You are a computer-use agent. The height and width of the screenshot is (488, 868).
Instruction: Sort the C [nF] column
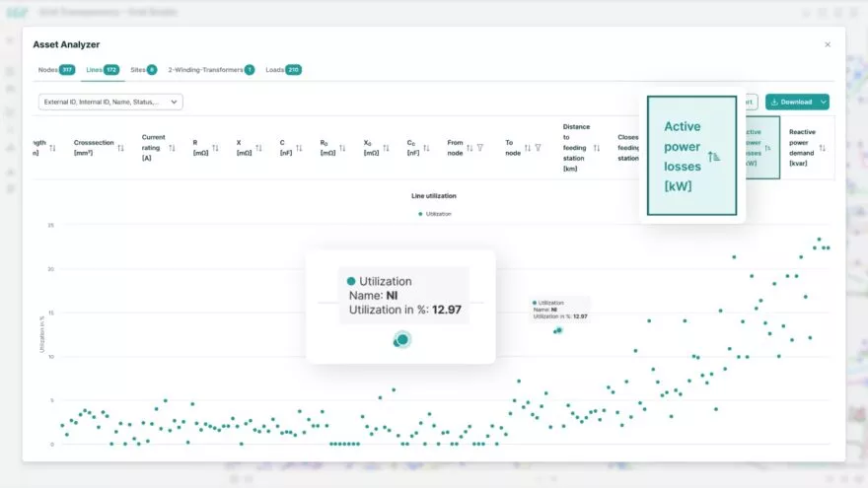[x=301, y=148]
